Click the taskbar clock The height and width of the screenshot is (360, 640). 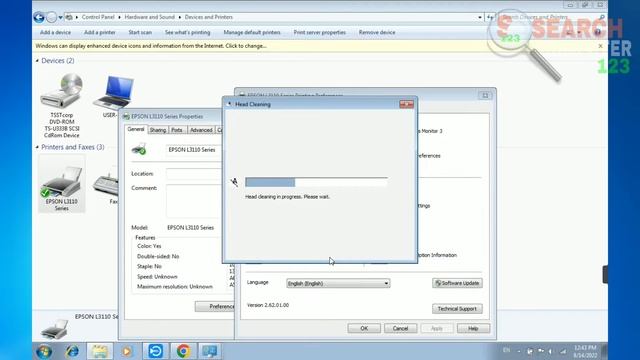[585, 351]
